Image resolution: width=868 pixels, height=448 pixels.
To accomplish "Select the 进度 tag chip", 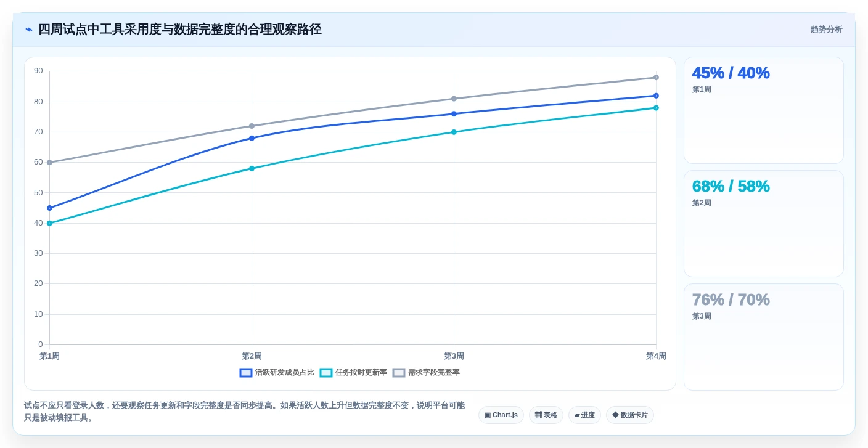I will pyautogui.click(x=584, y=415).
